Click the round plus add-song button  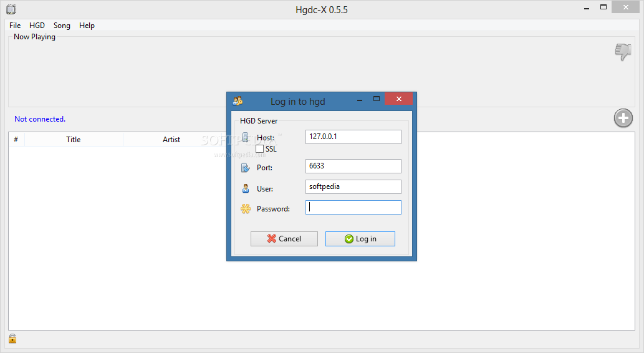coord(623,118)
